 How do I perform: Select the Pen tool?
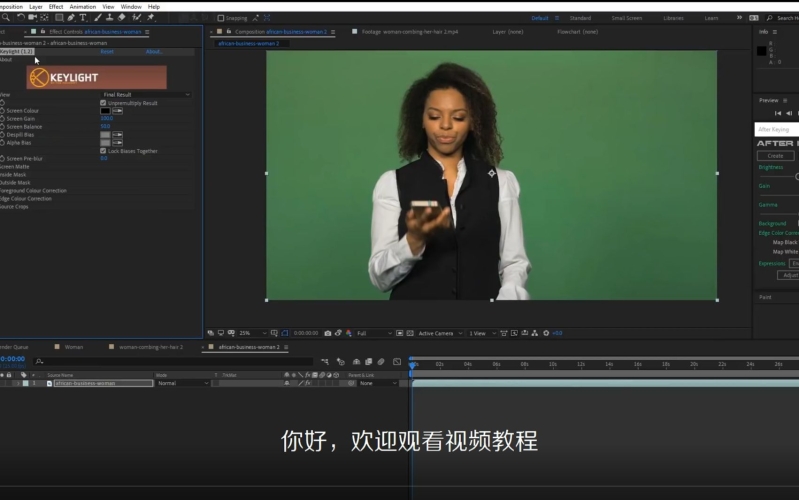[x=71, y=17]
